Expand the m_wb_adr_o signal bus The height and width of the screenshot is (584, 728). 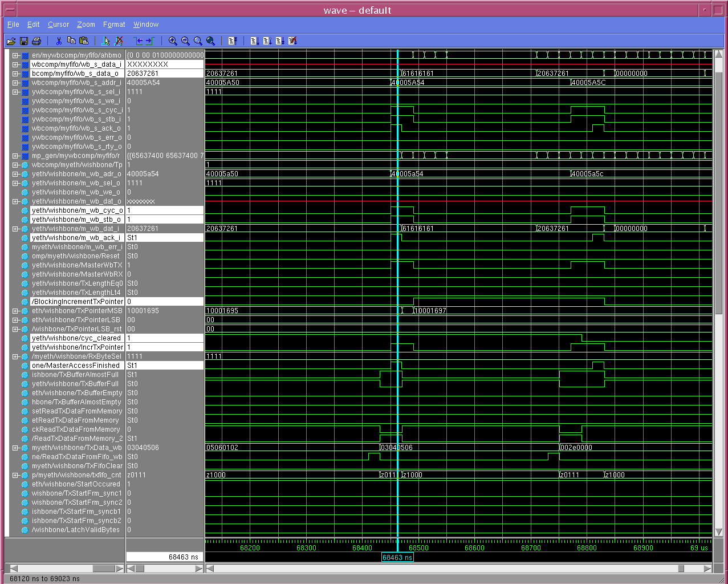[x=15, y=174]
